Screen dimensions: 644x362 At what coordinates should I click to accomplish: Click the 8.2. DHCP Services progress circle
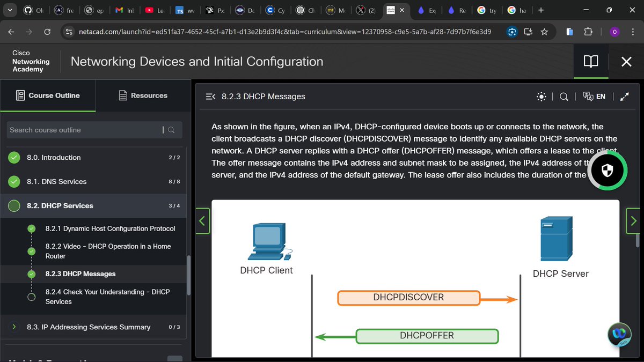(x=14, y=206)
